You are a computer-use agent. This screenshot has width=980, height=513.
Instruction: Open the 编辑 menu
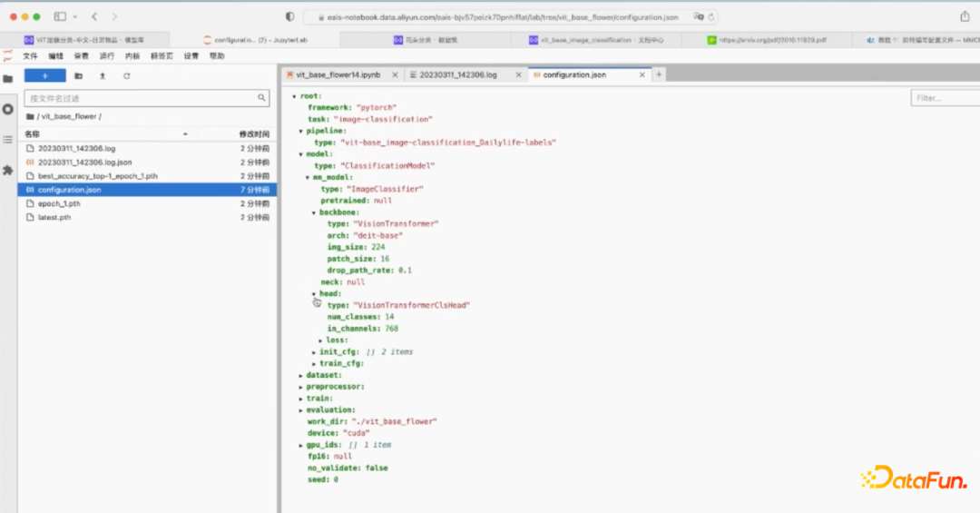(55, 56)
